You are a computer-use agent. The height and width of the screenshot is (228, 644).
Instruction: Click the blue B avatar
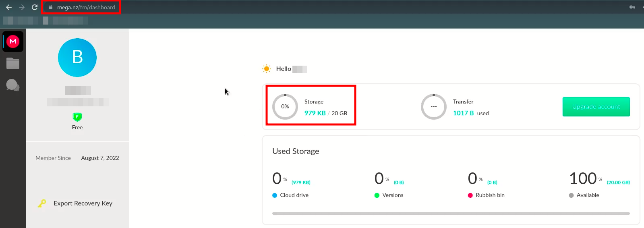[x=77, y=58]
